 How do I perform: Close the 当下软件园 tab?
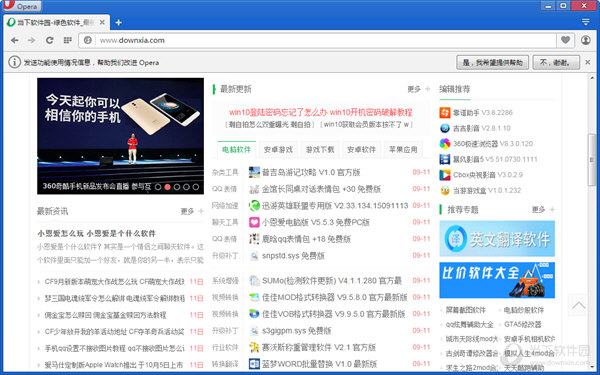[102, 23]
